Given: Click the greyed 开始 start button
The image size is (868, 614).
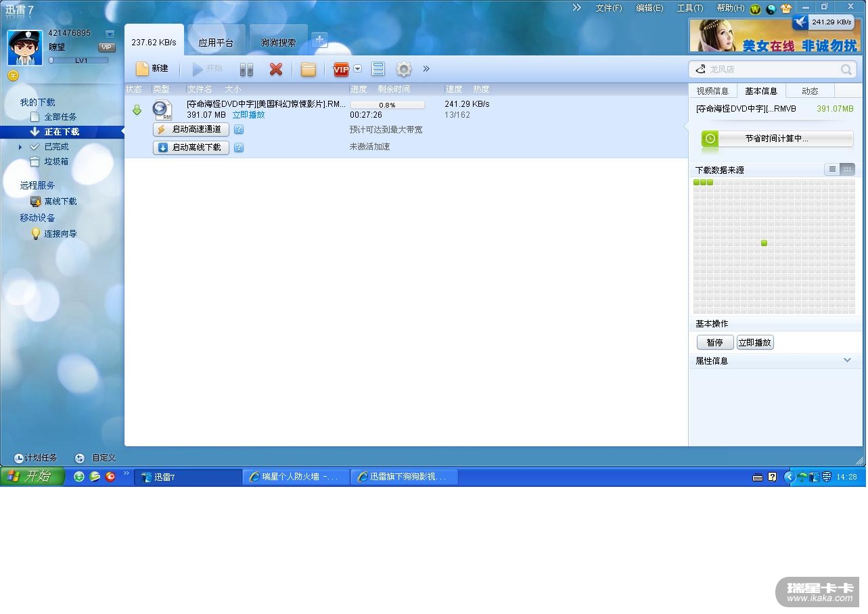Looking at the screenshot, I should click(x=207, y=69).
